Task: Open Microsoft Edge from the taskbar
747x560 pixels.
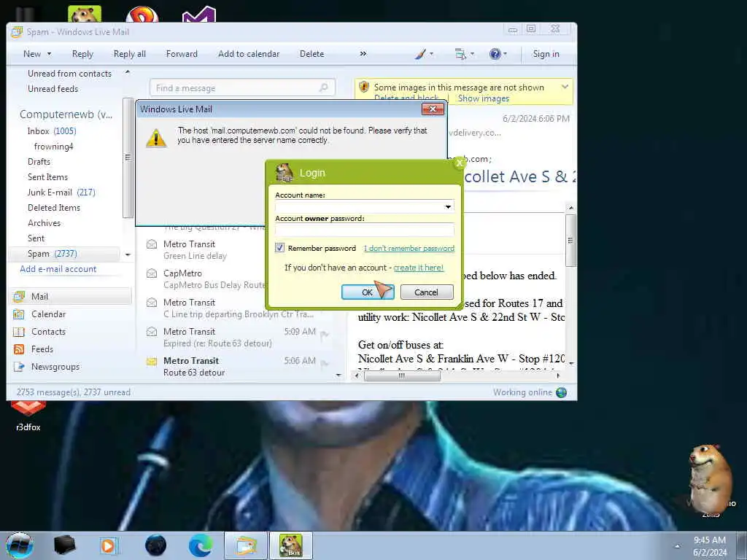Action: point(201,545)
